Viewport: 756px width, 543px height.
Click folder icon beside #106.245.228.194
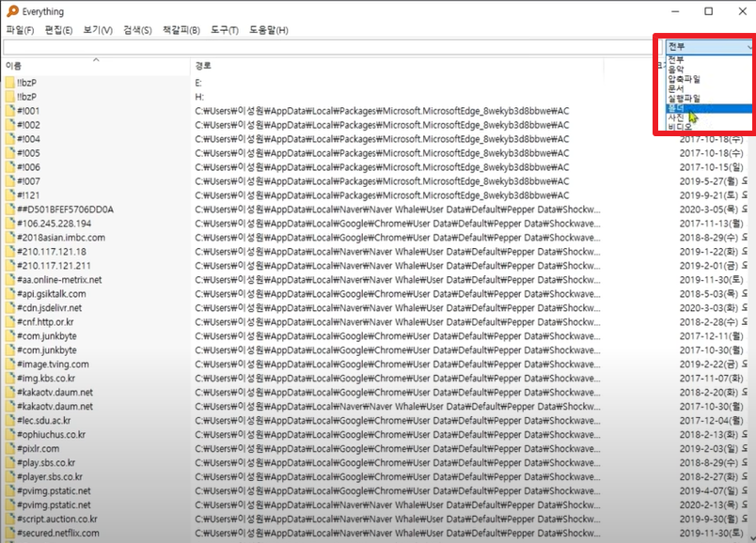tap(9, 223)
